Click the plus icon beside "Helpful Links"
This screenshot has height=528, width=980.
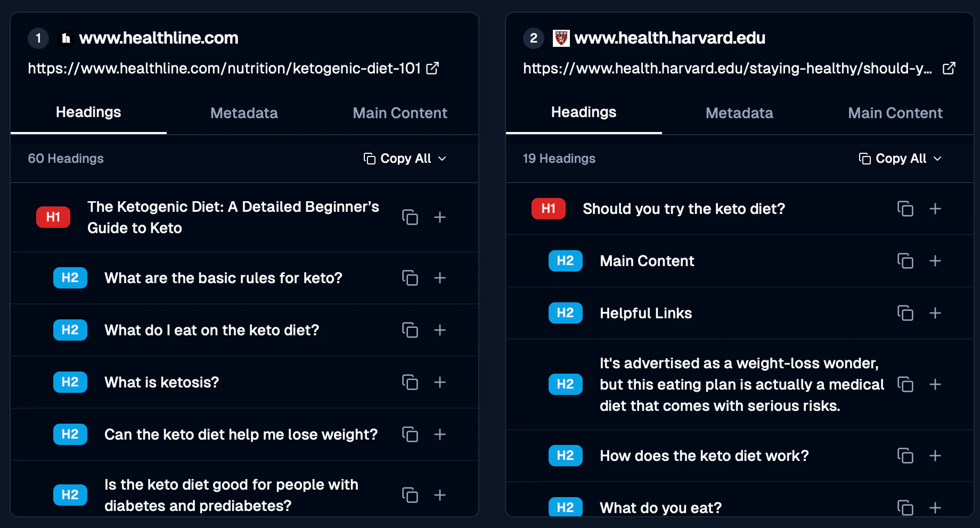pyautogui.click(x=936, y=313)
